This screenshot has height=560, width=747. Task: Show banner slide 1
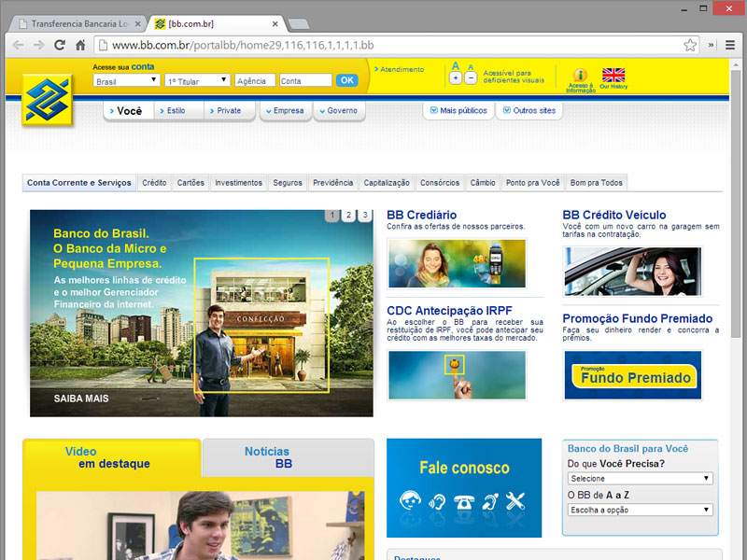[x=332, y=216]
